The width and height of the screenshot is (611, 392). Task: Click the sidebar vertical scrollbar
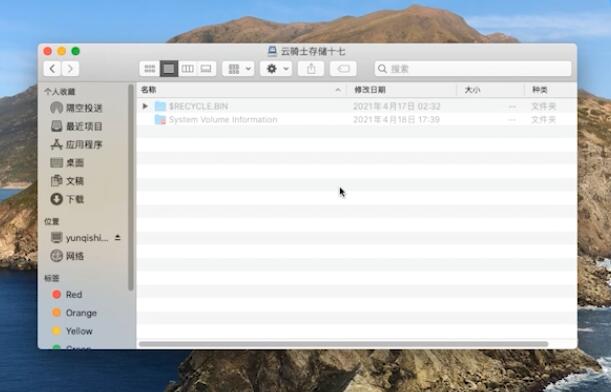click(x=131, y=187)
